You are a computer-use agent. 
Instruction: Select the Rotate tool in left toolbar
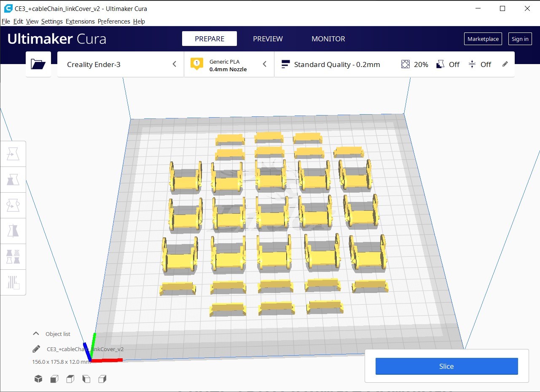click(13, 206)
